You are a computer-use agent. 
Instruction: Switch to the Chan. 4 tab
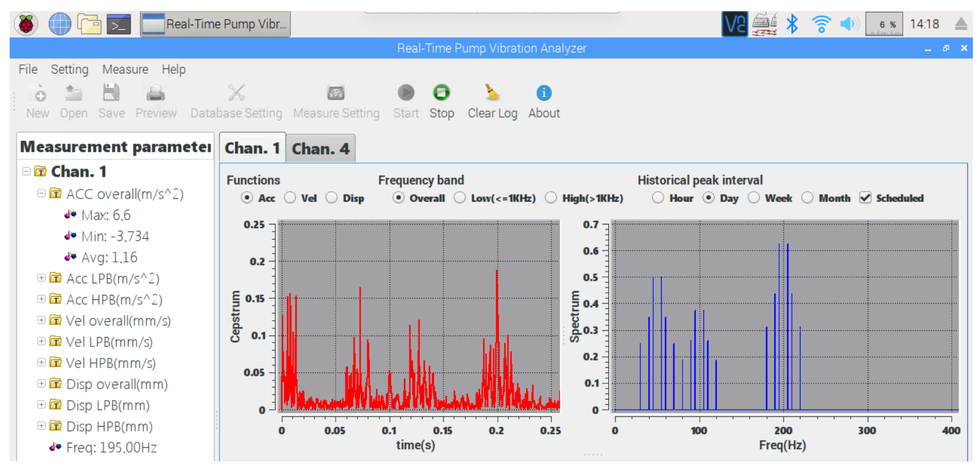tap(320, 149)
